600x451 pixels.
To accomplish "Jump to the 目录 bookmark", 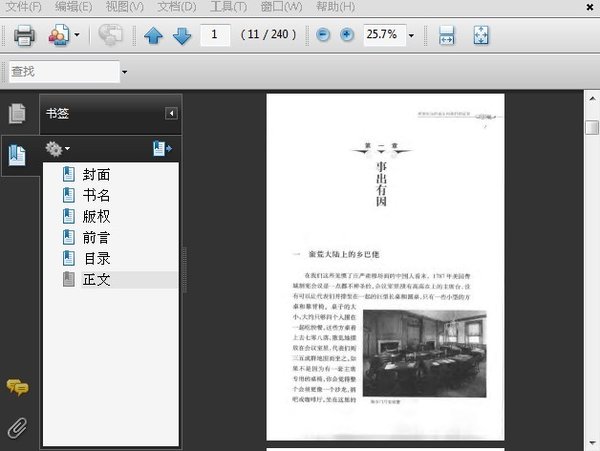I will pos(97,258).
